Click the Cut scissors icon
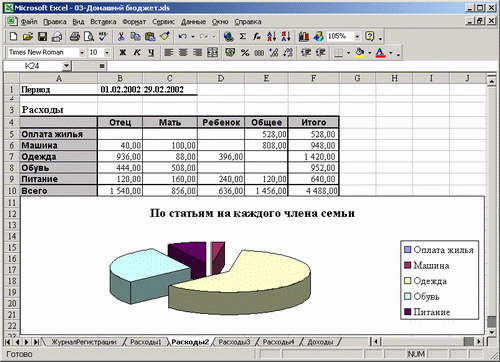This screenshot has height=362, width=500. coord(121,36)
